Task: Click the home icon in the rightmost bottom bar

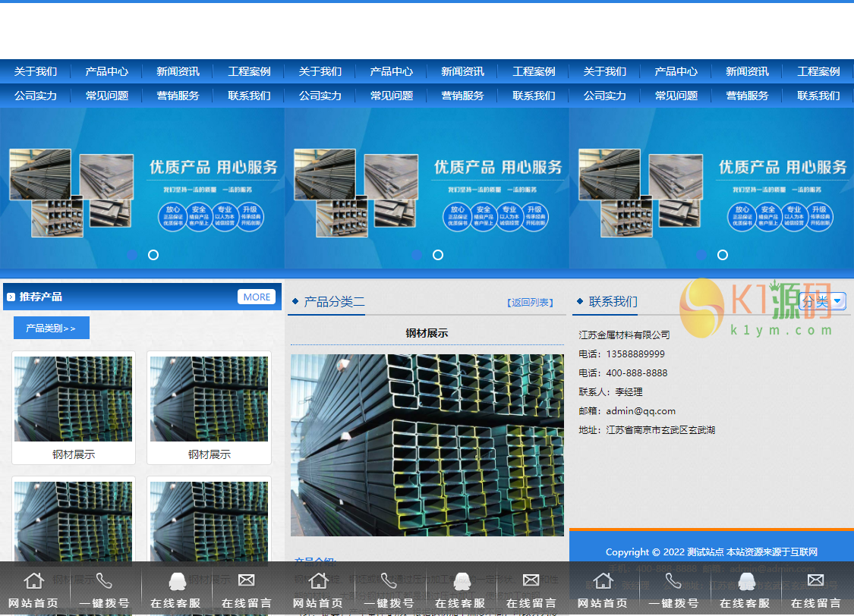Action: [603, 581]
